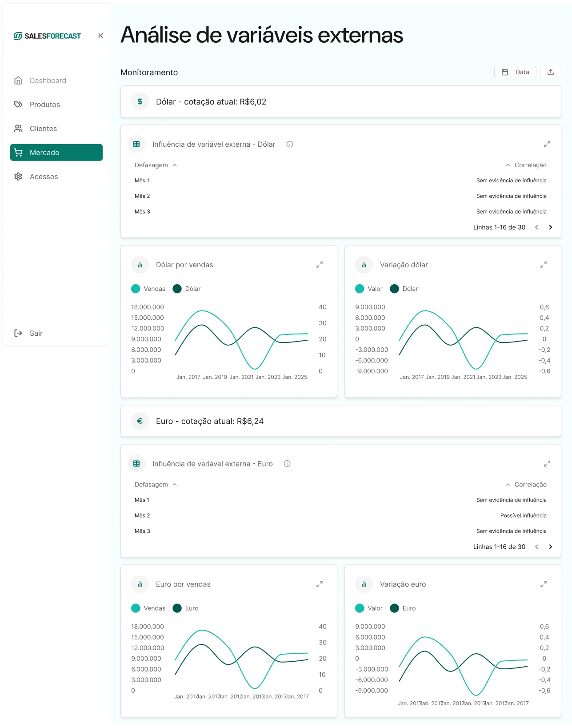The image size is (572, 728).
Task: Click Mês 1 row in Dólar table
Action: point(341,181)
